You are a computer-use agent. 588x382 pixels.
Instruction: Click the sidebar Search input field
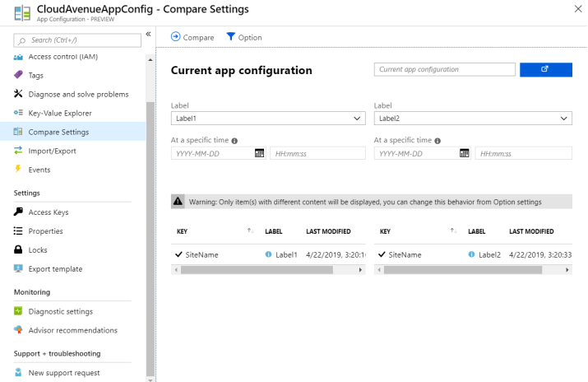coord(77,40)
